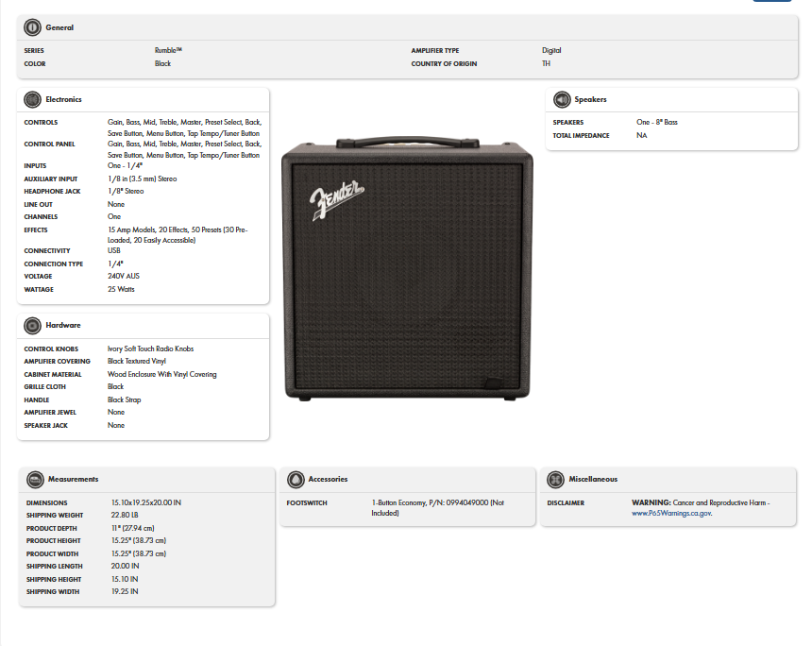The width and height of the screenshot is (812, 646).
Task: Click the 15 Amp Models effects description
Action: [x=177, y=235]
